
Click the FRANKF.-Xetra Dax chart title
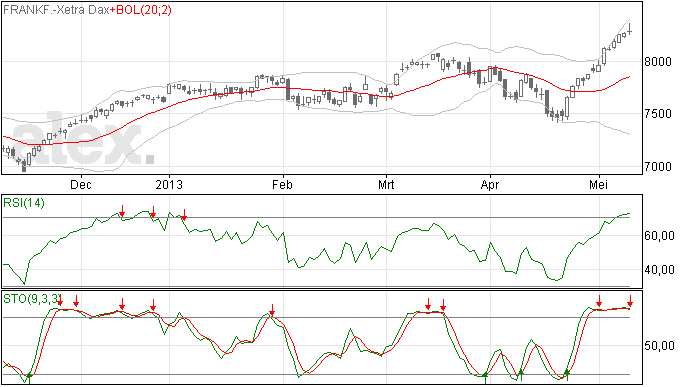click(x=56, y=10)
